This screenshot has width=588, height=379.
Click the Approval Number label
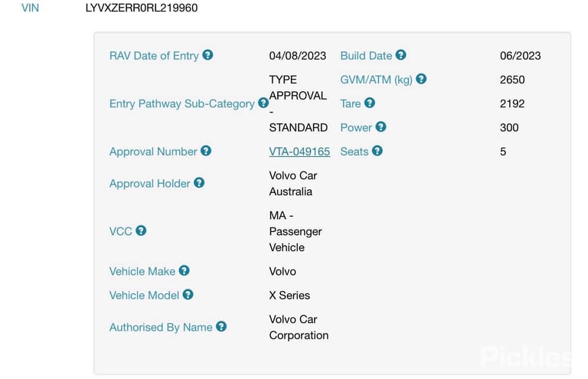pyautogui.click(x=153, y=152)
